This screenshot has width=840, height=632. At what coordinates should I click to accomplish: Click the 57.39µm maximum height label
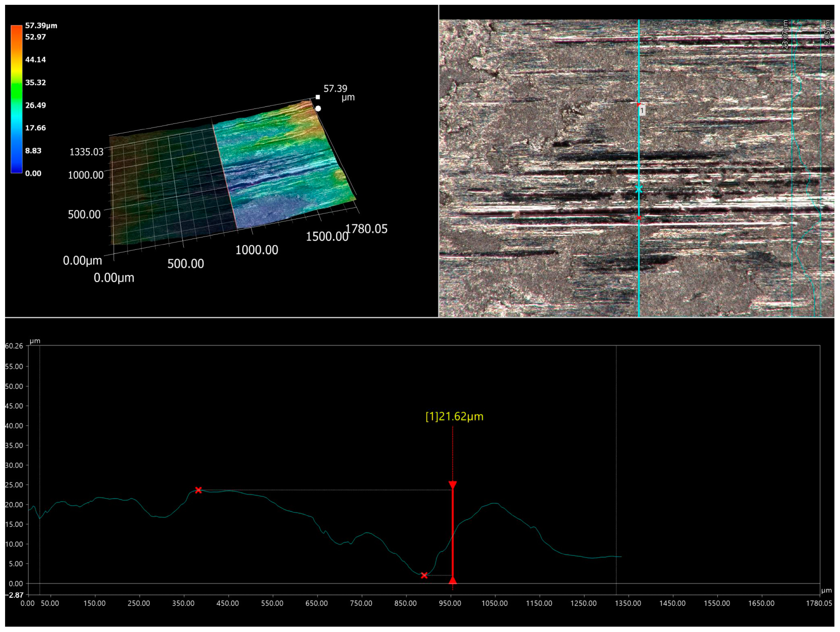coord(336,89)
